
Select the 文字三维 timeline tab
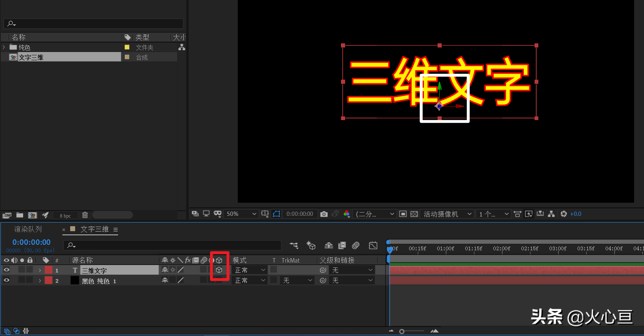click(95, 229)
